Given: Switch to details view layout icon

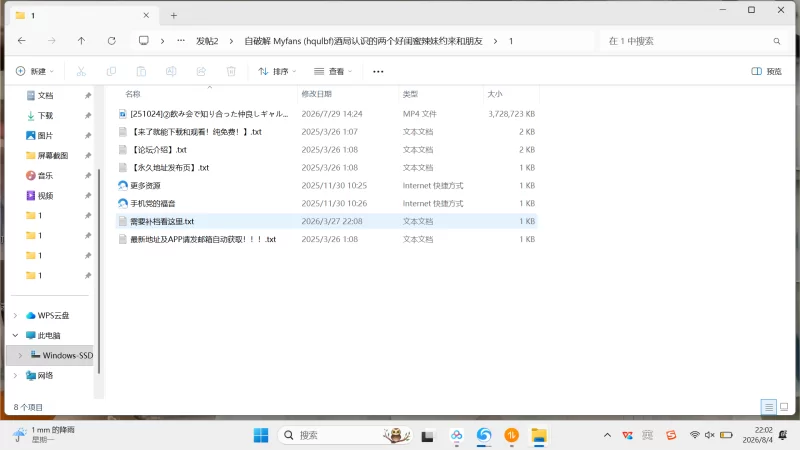Looking at the screenshot, I should [768, 407].
